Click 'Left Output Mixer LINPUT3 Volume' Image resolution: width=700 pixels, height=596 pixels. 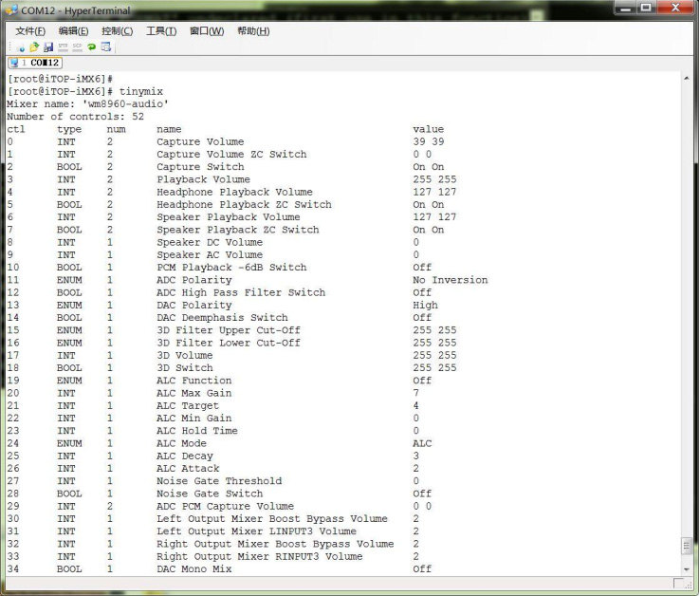click(256, 531)
